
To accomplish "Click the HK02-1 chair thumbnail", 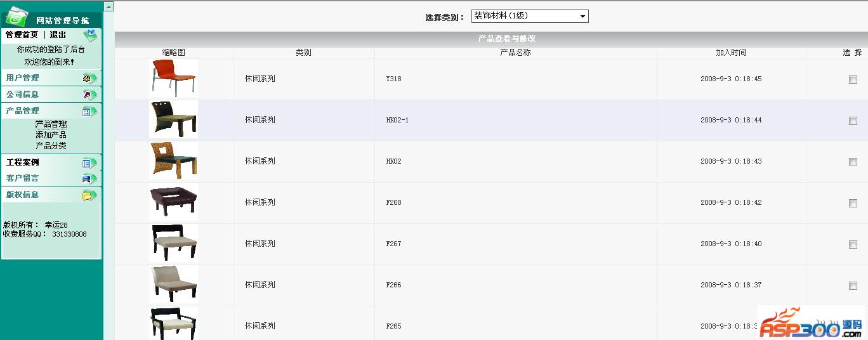I will (x=173, y=119).
